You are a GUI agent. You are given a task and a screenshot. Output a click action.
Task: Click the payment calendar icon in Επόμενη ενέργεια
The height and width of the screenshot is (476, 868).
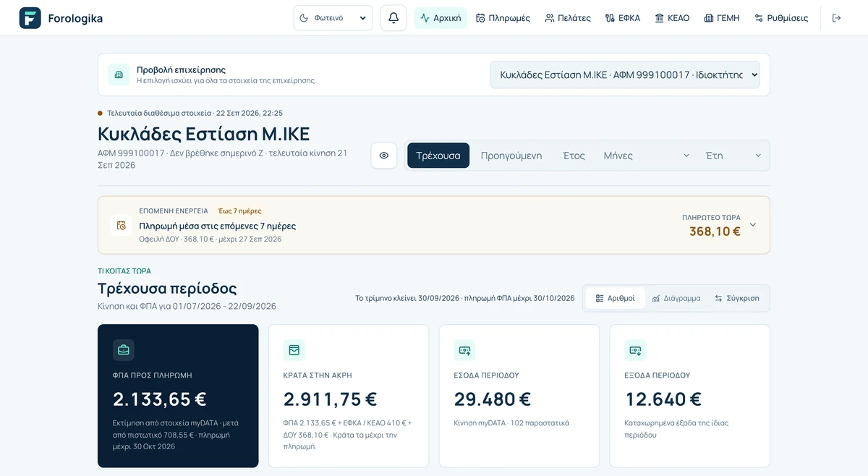(121, 225)
